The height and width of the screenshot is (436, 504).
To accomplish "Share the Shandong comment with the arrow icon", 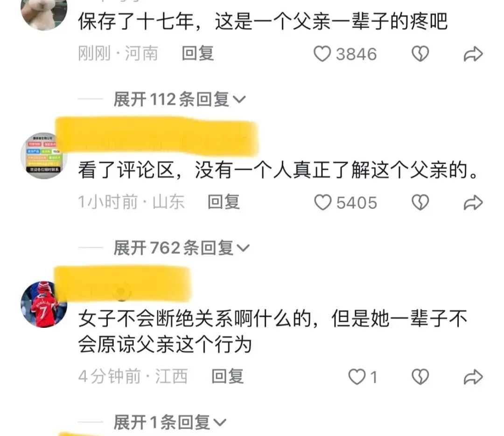I will click(473, 203).
